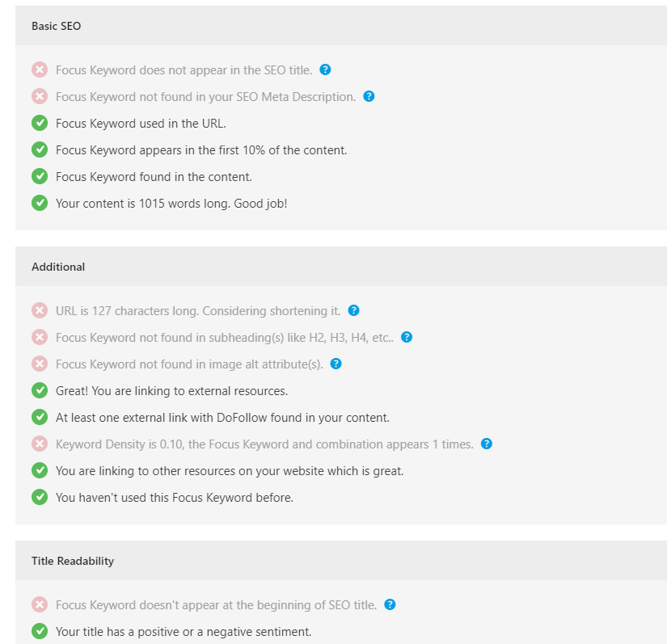The width and height of the screenshot is (667, 644).
Task: Click the red X beside SEO title warning
Action: coord(40,69)
